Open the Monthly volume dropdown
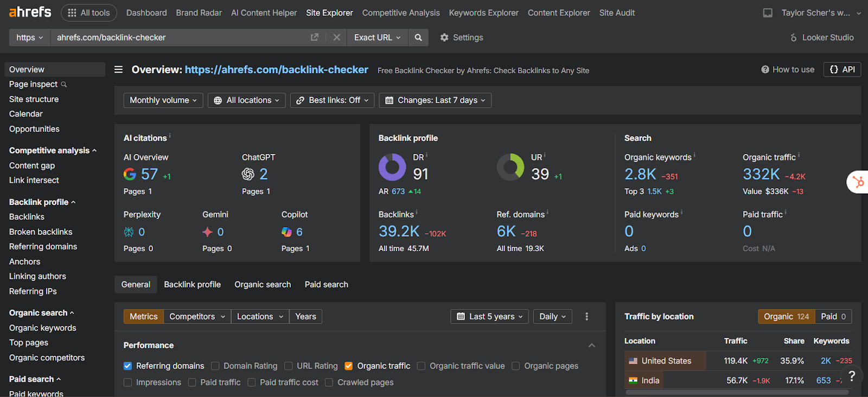 click(163, 100)
